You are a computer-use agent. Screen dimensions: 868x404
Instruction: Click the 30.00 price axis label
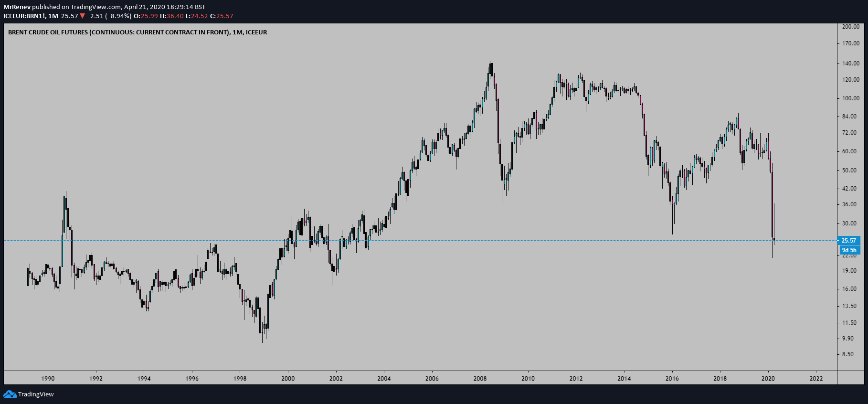(x=849, y=223)
